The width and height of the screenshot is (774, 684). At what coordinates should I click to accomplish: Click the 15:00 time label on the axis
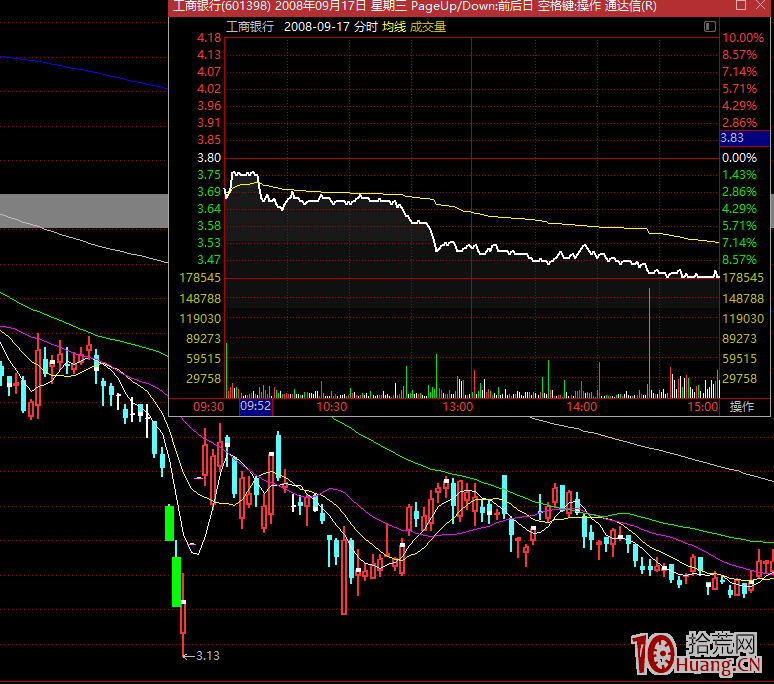(x=703, y=407)
